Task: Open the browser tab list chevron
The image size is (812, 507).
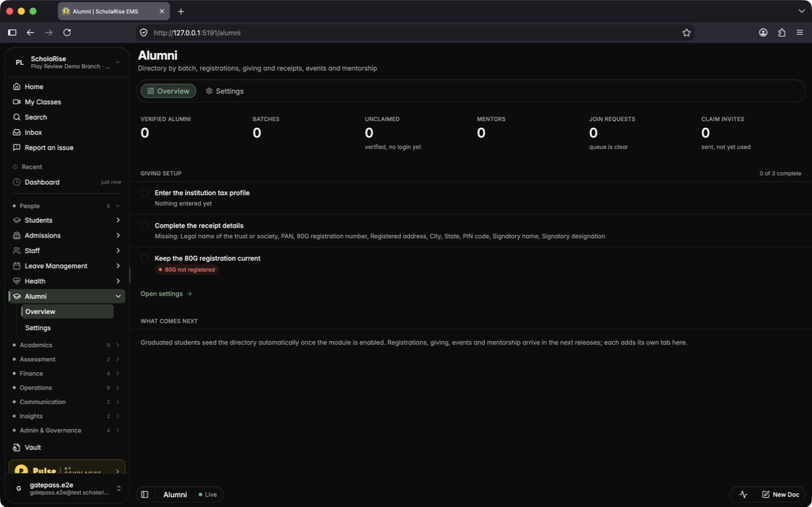Action: (x=801, y=11)
